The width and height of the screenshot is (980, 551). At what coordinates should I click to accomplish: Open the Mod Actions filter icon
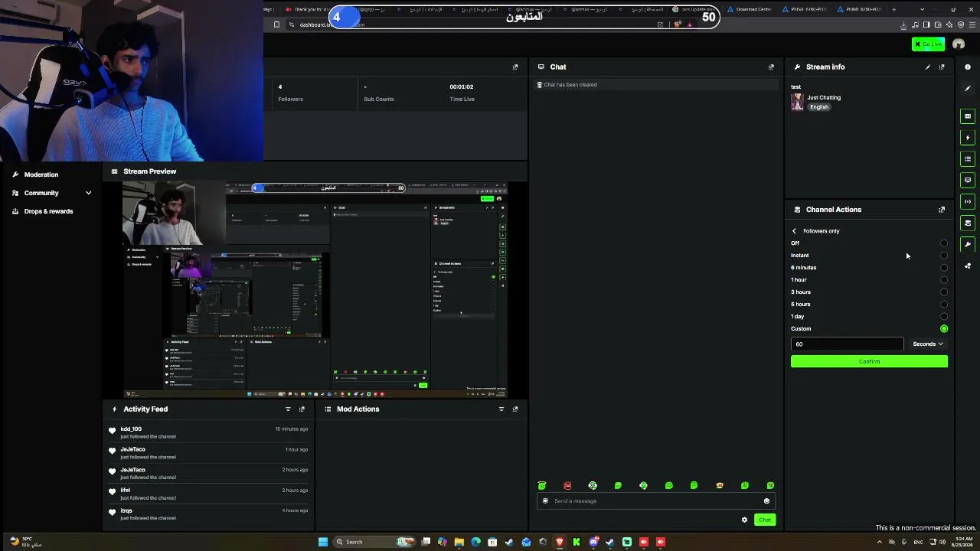pyautogui.click(x=501, y=409)
